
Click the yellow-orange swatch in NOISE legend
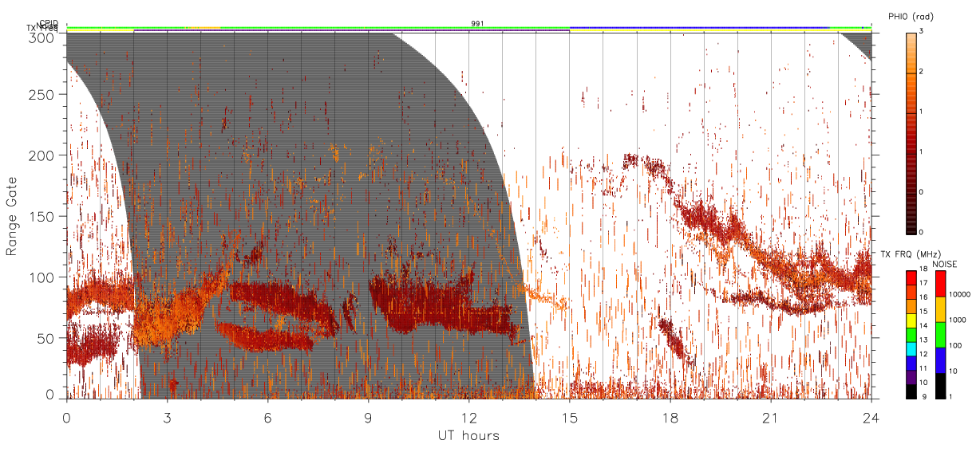(x=942, y=309)
